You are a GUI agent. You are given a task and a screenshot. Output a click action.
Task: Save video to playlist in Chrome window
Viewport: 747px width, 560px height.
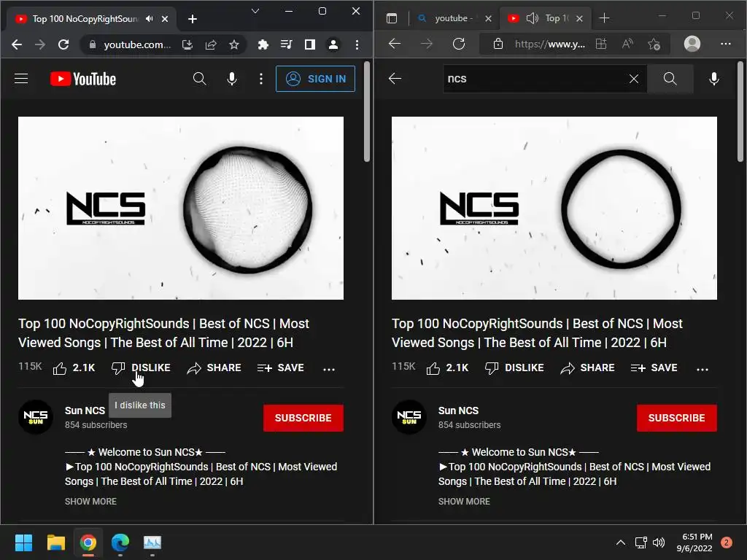(x=281, y=367)
